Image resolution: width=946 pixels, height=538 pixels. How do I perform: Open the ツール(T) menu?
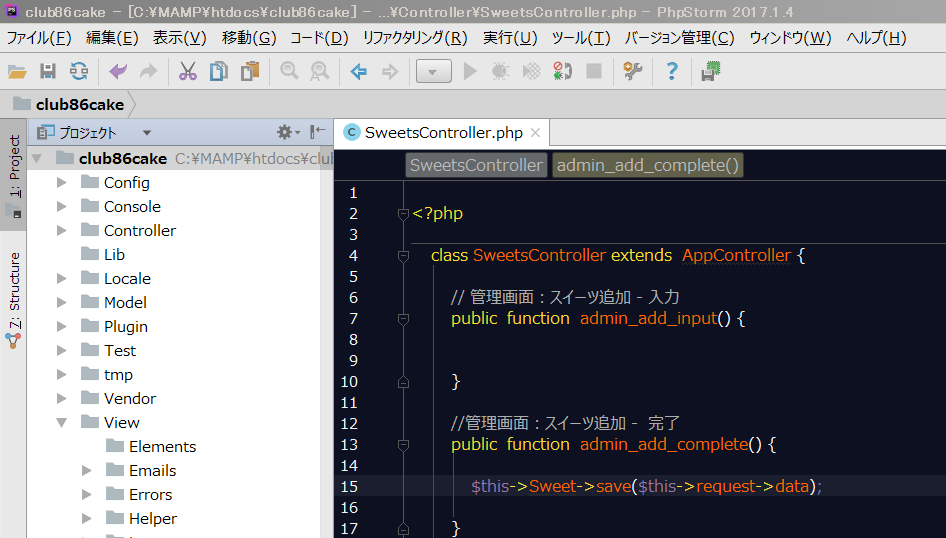click(581, 38)
